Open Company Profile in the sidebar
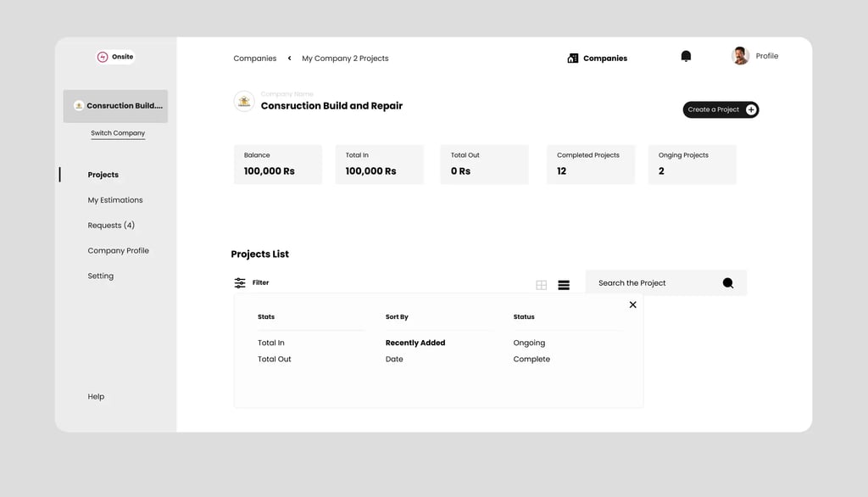 click(x=118, y=250)
